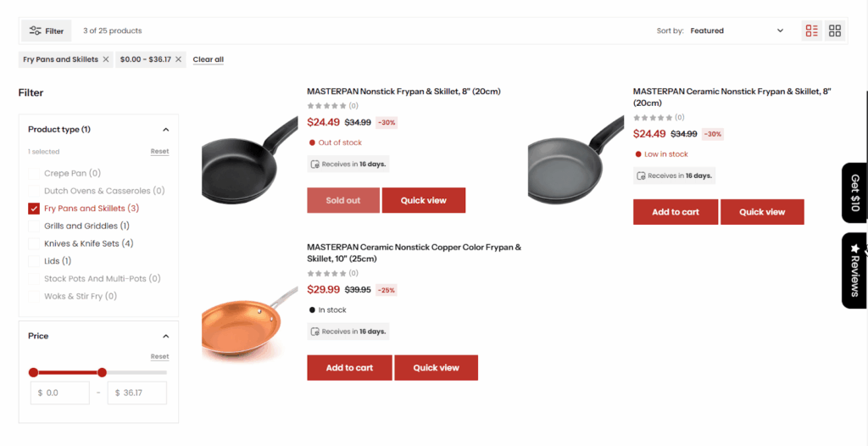
Task: Click star rating of 8" MASTERPAN Nonstick Frypan
Action: coord(326,106)
